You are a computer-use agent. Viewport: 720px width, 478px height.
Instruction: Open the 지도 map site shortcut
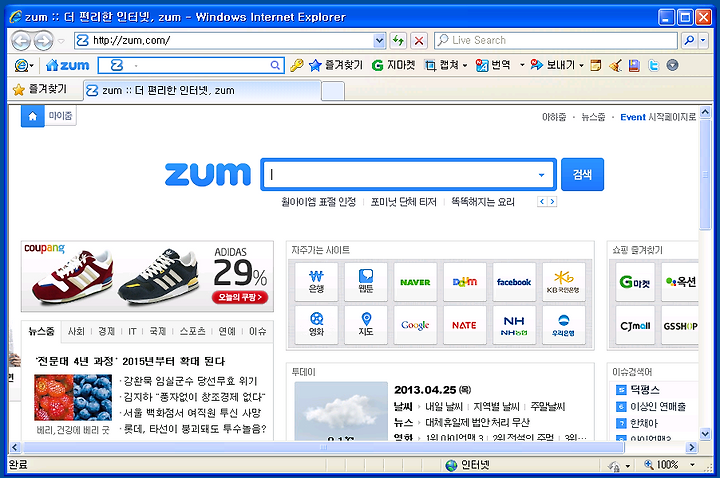(366, 325)
